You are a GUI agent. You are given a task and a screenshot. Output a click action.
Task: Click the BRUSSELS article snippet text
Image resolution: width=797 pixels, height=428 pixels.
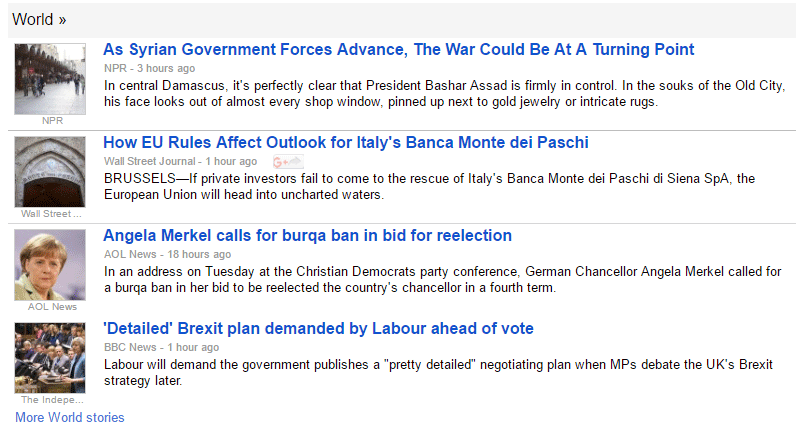pyautogui.click(x=430, y=187)
